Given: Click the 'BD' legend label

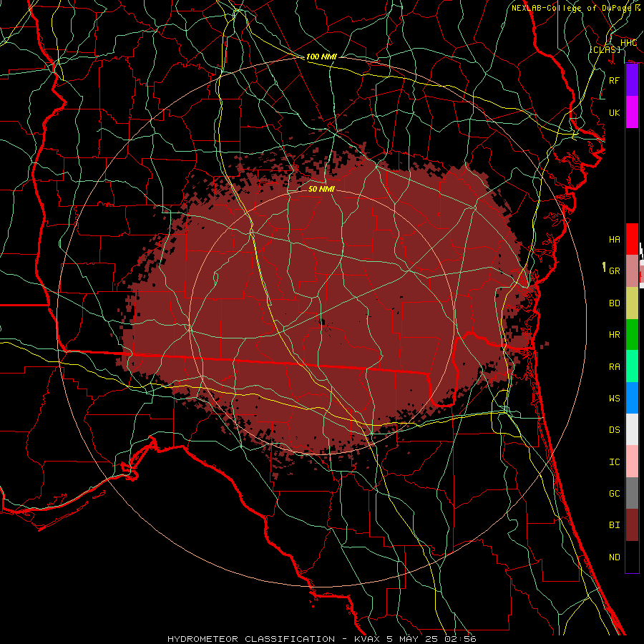Looking at the screenshot, I should click(x=614, y=303).
